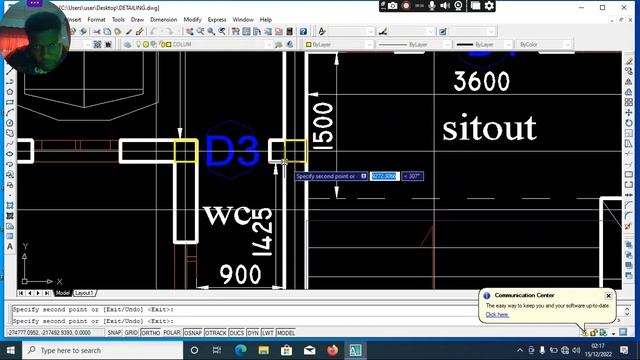Toggle SNAP mode in status bar
The width and height of the screenshot is (640, 360).
pos(114,333)
